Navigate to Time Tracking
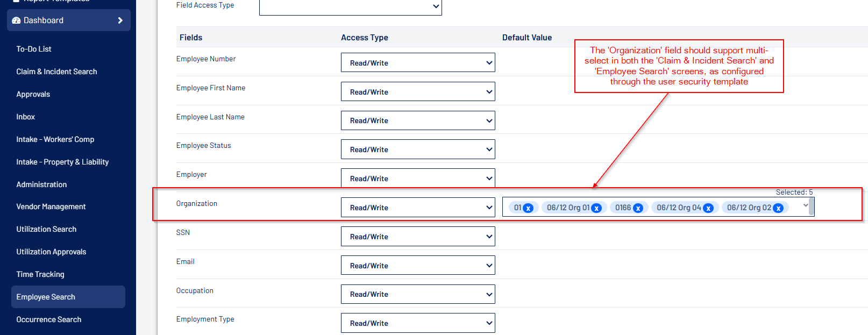Image resolution: width=868 pixels, height=335 pixels. (x=40, y=274)
